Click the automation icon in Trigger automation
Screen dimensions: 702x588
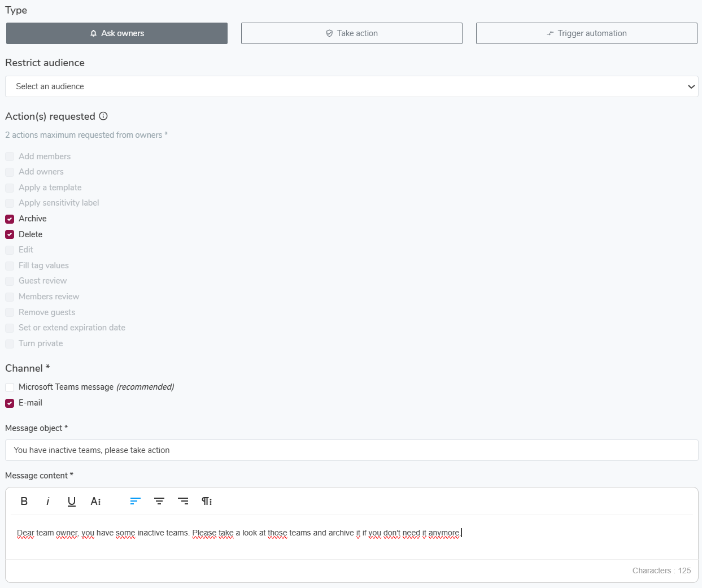click(x=550, y=33)
